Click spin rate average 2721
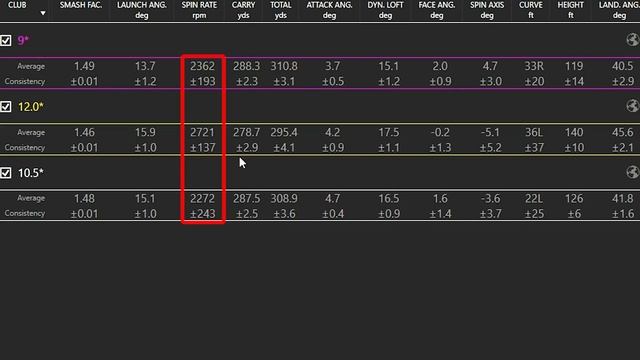Viewport: 640px width, 360px height. [x=202, y=132]
